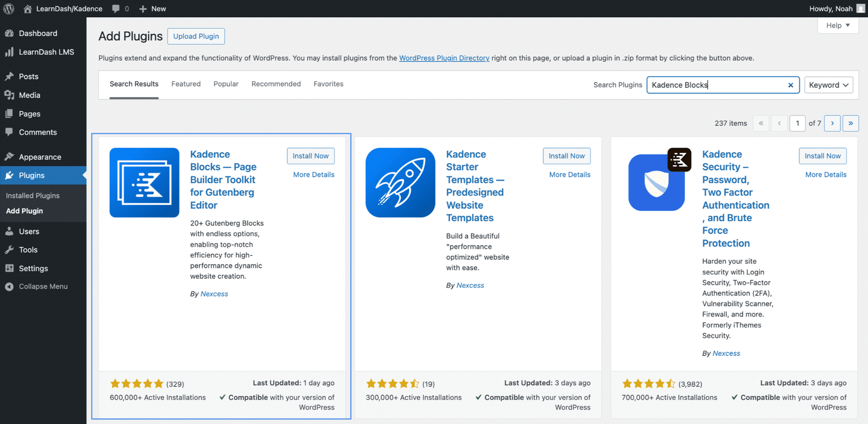Click the plus New icon

tap(143, 9)
